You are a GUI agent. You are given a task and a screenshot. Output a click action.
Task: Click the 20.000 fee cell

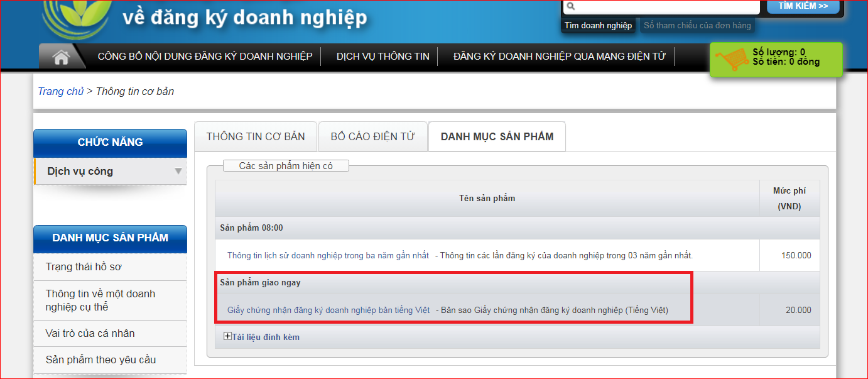789,310
